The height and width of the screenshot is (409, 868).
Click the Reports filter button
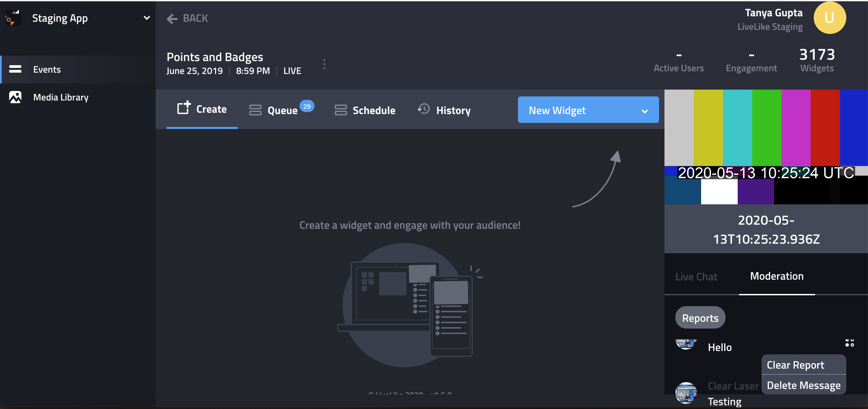pyautogui.click(x=700, y=318)
